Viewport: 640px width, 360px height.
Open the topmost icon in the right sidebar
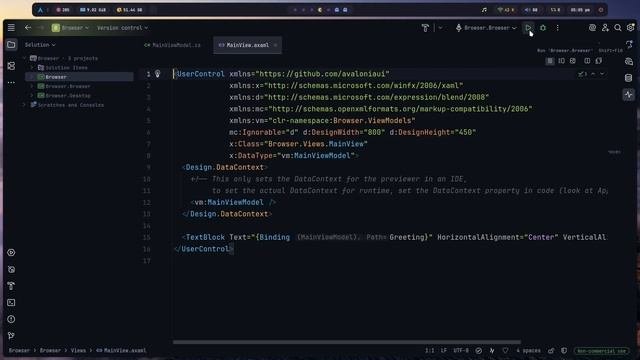(629, 44)
